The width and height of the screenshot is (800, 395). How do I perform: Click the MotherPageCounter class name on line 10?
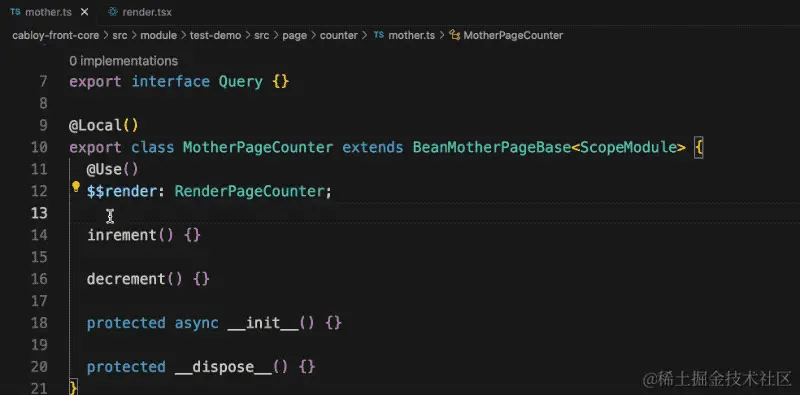point(258,147)
